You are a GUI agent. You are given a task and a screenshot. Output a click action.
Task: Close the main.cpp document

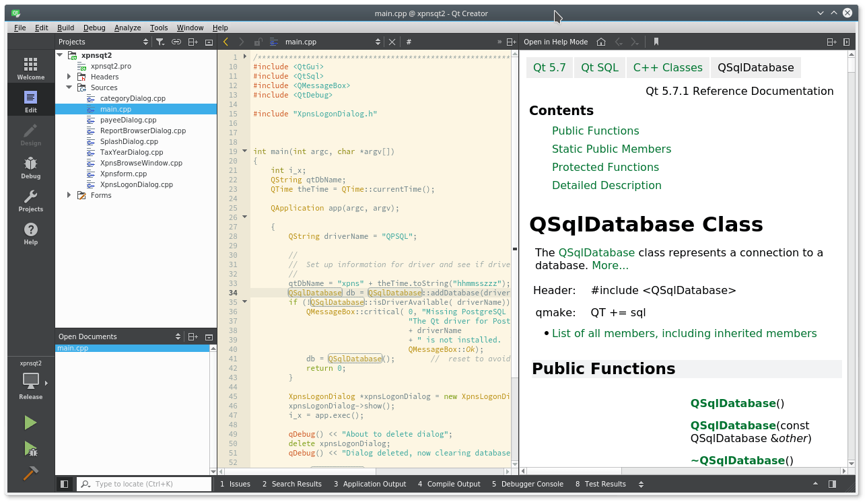[x=392, y=42]
